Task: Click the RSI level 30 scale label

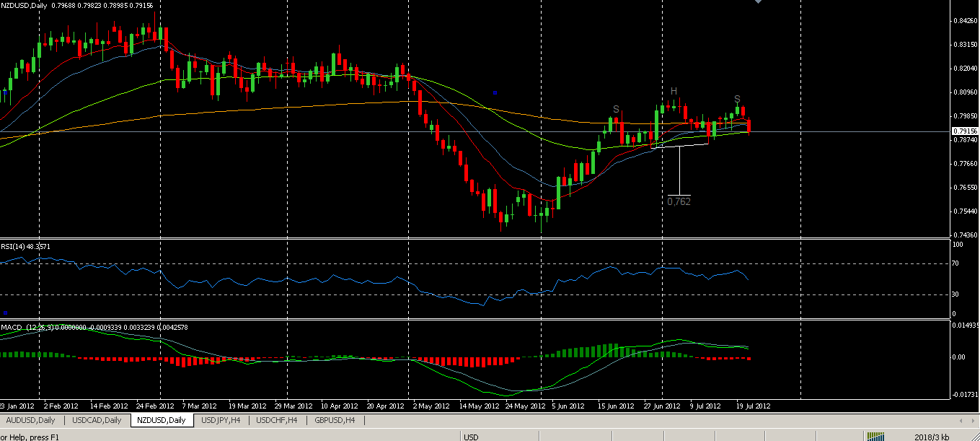Action: coord(957,294)
